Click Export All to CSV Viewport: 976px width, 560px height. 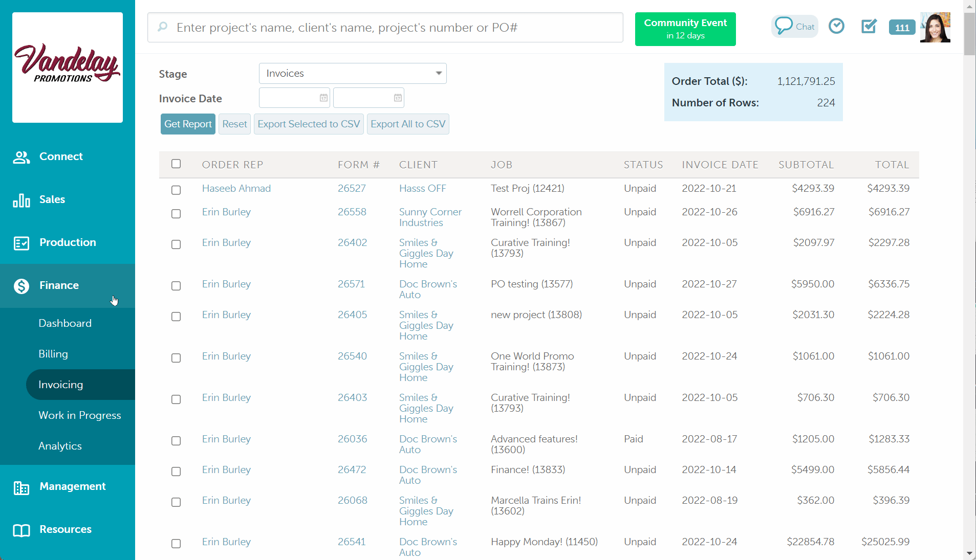408,124
